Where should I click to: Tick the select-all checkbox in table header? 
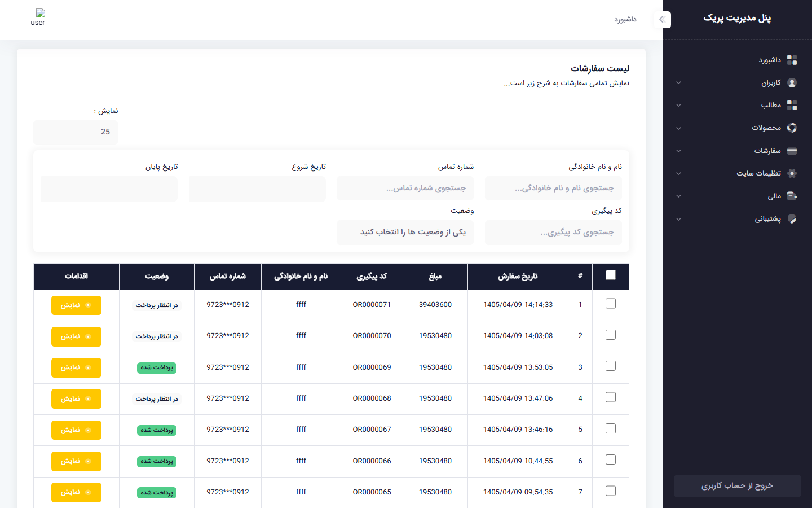(610, 275)
